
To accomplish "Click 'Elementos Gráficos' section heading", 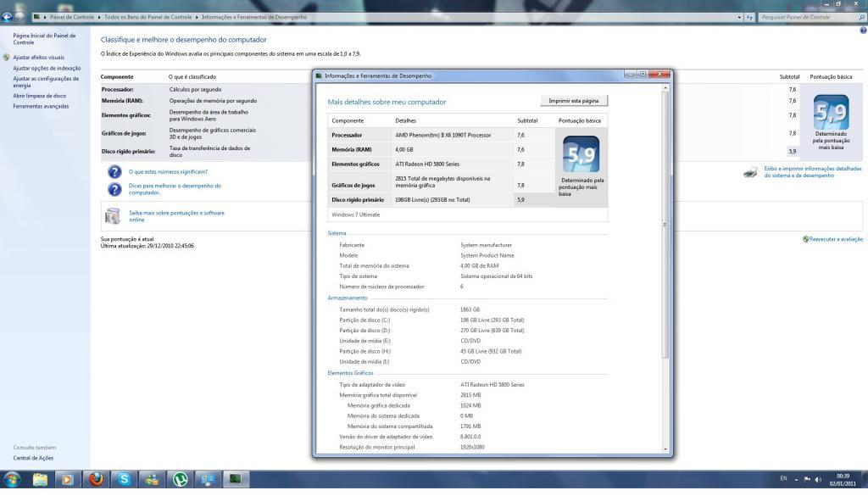I will 350,373.
